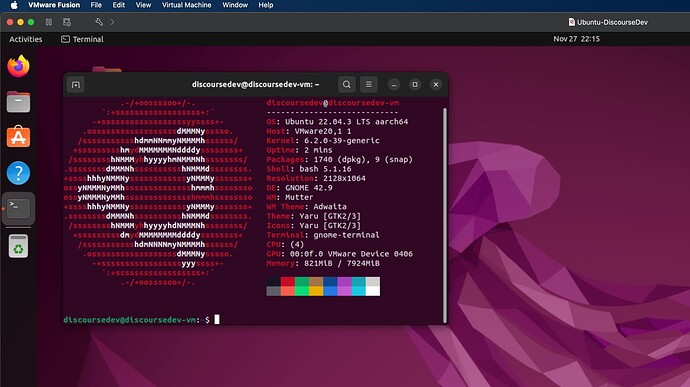The width and height of the screenshot is (690, 387).
Task: Close the VMware window with red button
Action: [10, 22]
